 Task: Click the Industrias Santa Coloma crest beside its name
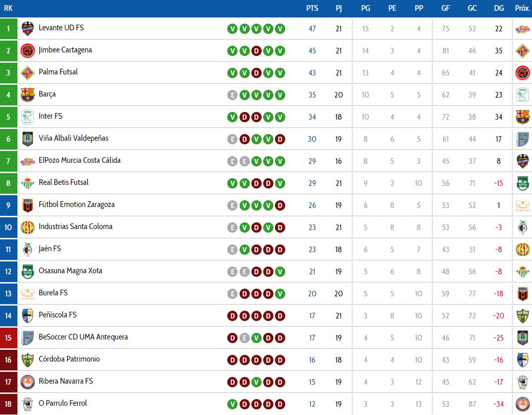[28, 227]
